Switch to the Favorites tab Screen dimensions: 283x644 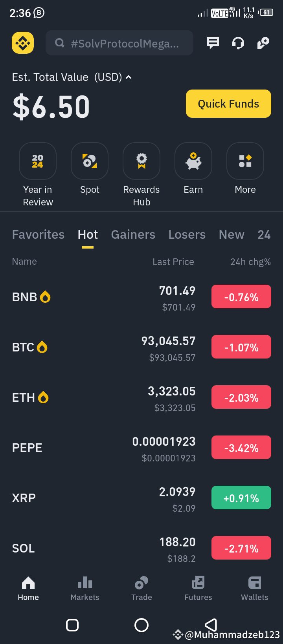coord(39,234)
